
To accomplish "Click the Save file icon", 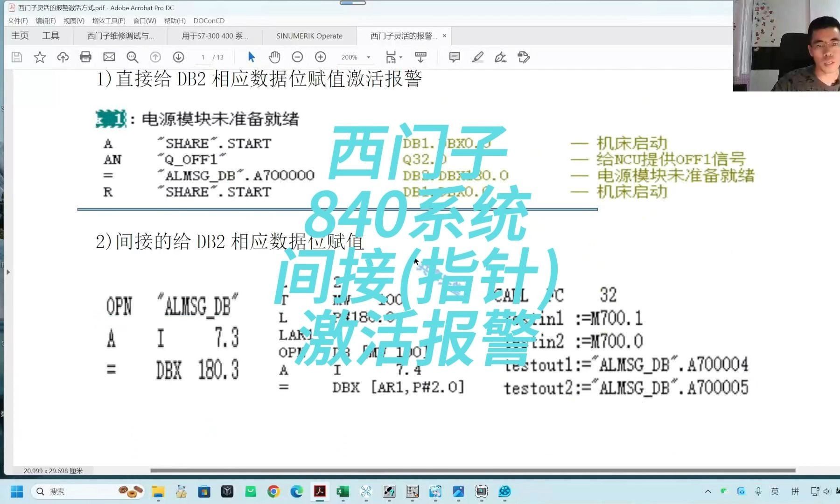I will click(x=17, y=57).
